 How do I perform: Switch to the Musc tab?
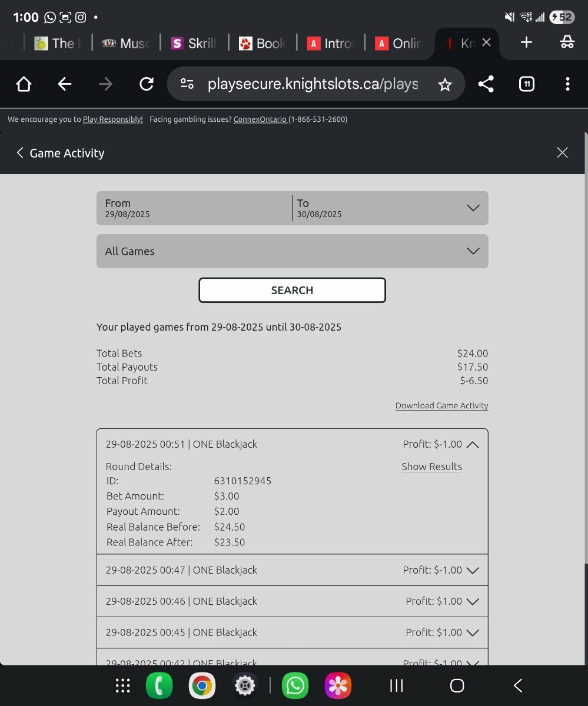pyautogui.click(x=126, y=43)
